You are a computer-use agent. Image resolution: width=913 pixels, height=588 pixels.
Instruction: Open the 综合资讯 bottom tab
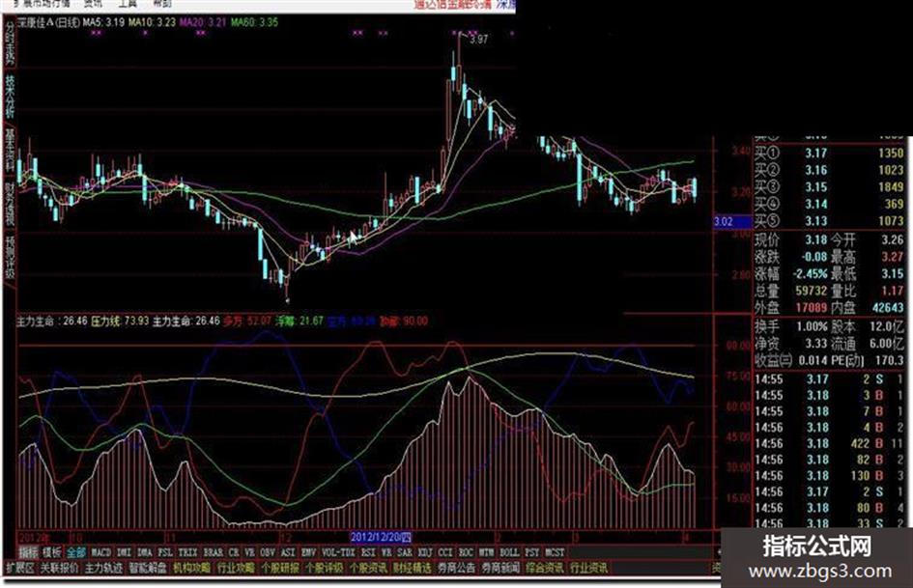coord(545,568)
